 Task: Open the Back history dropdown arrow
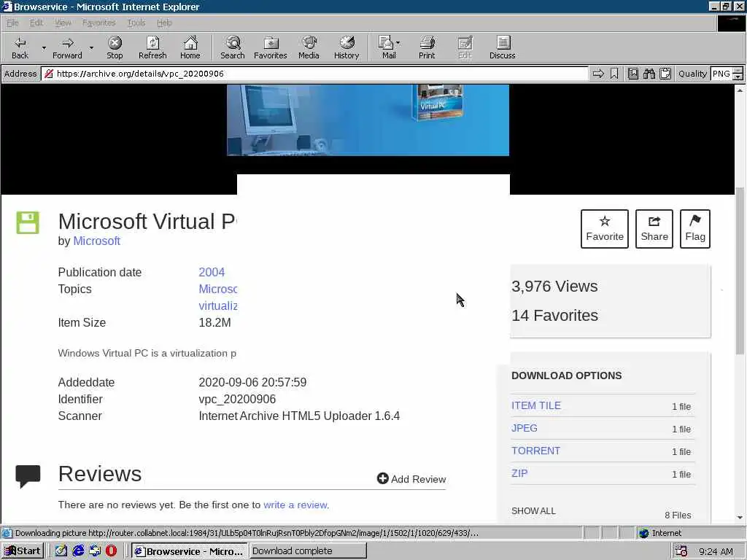(x=44, y=47)
